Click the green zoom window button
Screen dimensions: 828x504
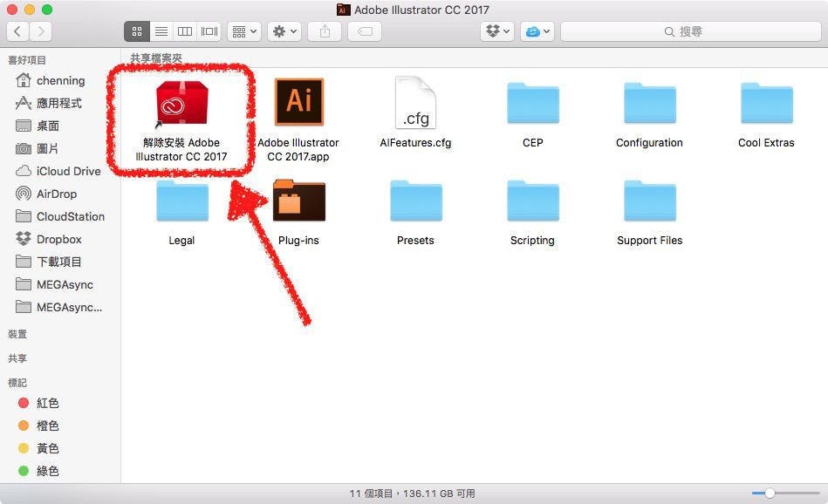47,10
